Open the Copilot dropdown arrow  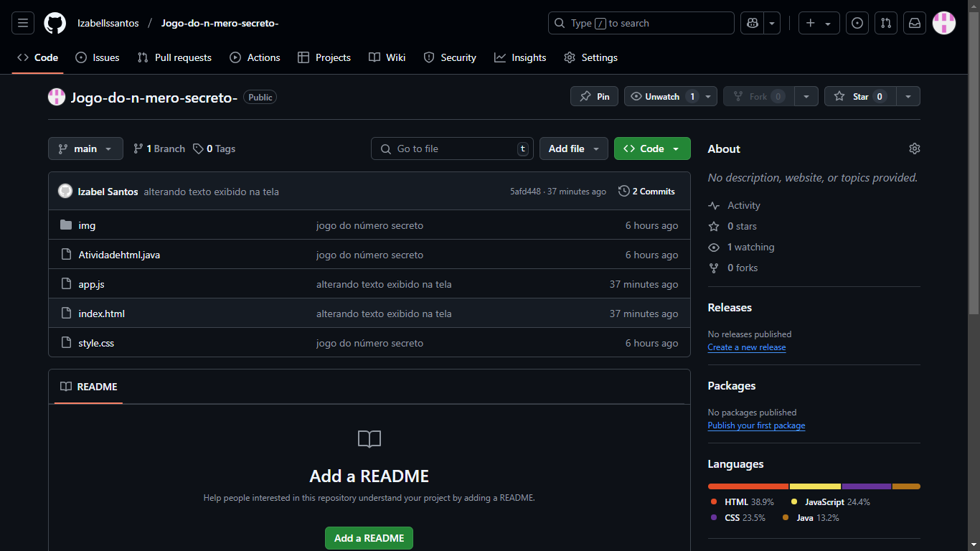coord(772,23)
